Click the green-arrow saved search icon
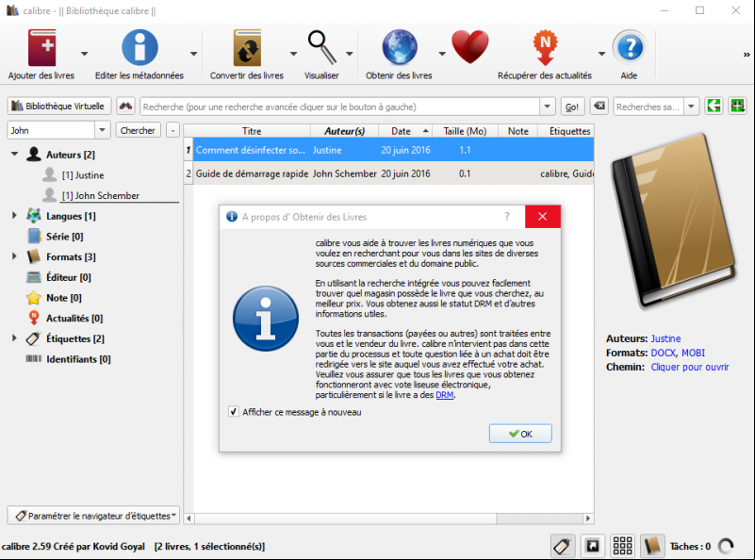The height and width of the screenshot is (560, 755). 714,106
